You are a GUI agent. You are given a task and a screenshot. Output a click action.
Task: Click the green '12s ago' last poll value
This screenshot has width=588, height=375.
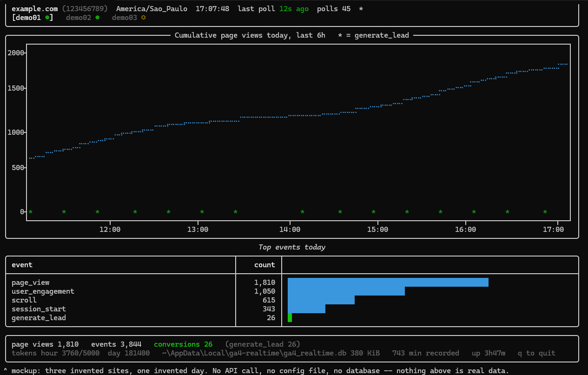294,9
